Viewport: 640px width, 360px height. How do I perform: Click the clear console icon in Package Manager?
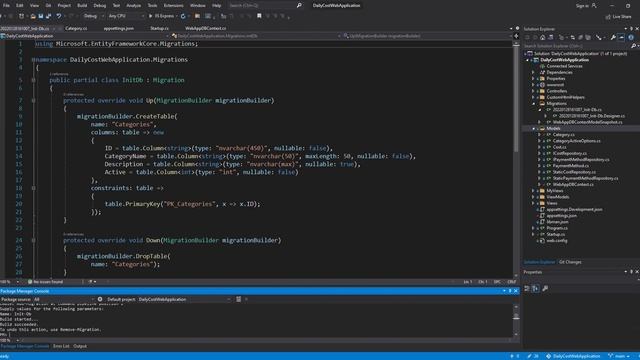[x=238, y=299]
